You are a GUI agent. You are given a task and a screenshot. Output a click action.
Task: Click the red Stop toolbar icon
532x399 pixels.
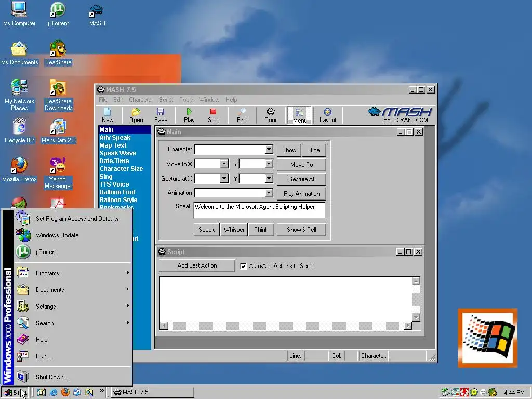(x=214, y=115)
